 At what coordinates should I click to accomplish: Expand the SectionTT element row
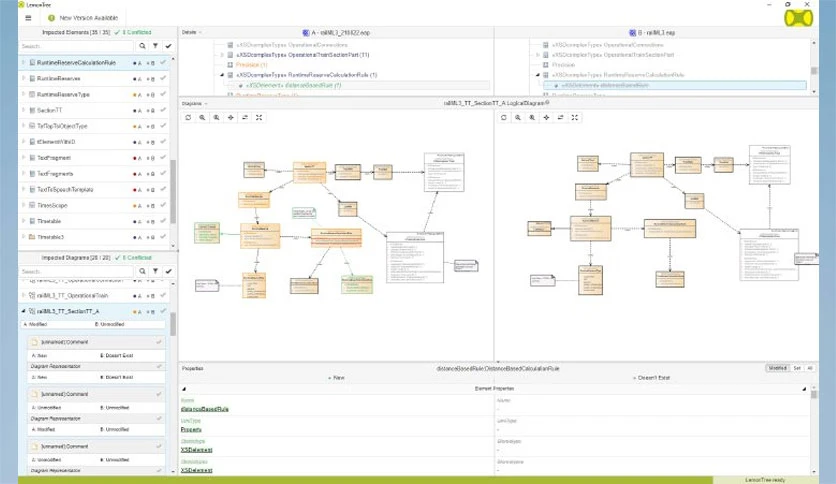(23, 110)
